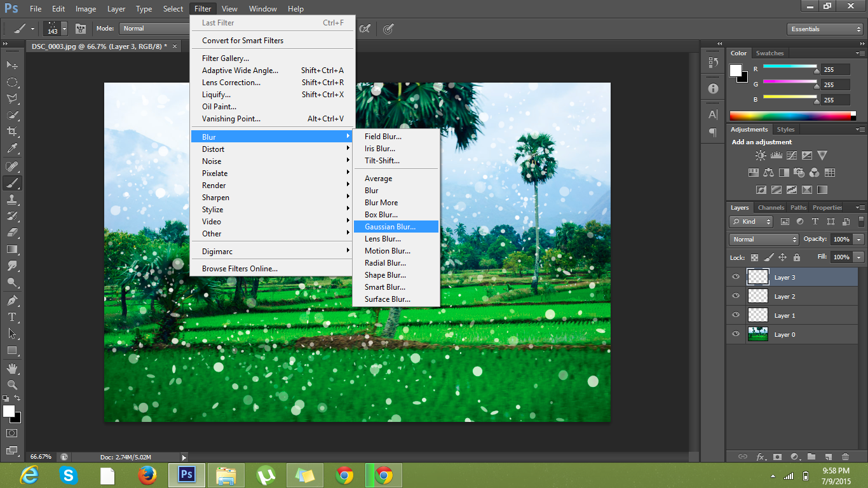Click the zoom percentage field 66.67%
This screenshot has width=868, height=488.
click(x=41, y=457)
